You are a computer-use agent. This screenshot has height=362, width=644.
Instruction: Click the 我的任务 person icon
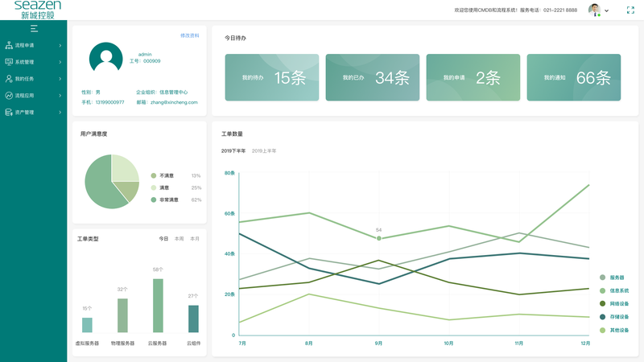9,78
